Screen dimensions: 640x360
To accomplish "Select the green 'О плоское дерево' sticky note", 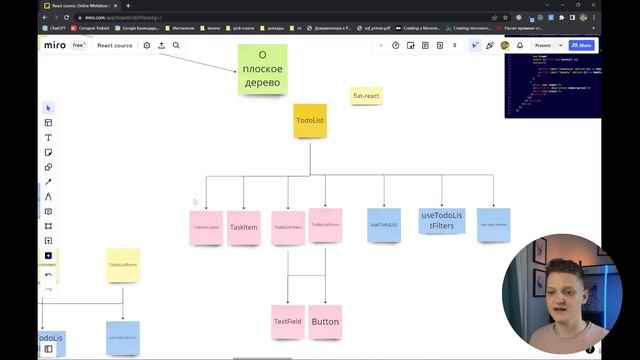I will pos(262,69).
